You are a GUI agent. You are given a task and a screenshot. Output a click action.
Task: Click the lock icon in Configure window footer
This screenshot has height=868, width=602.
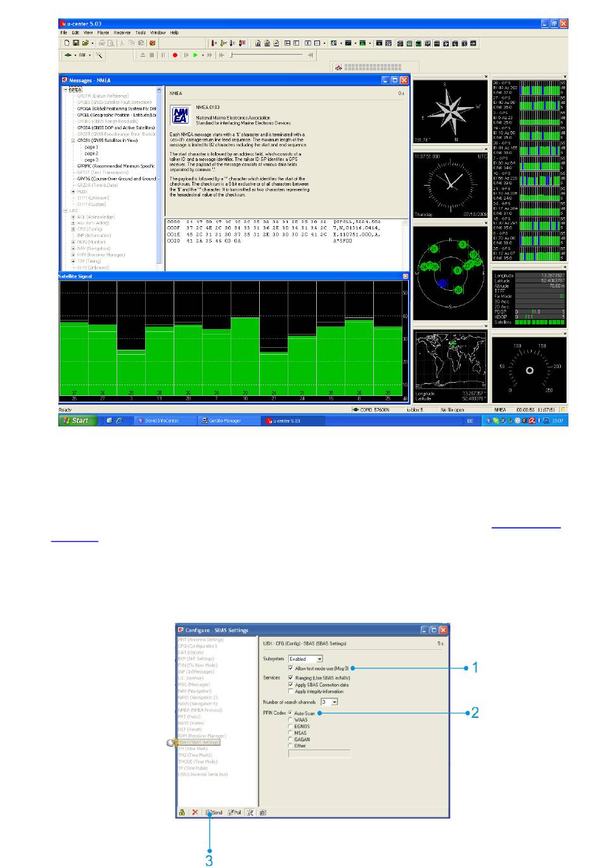(182, 812)
